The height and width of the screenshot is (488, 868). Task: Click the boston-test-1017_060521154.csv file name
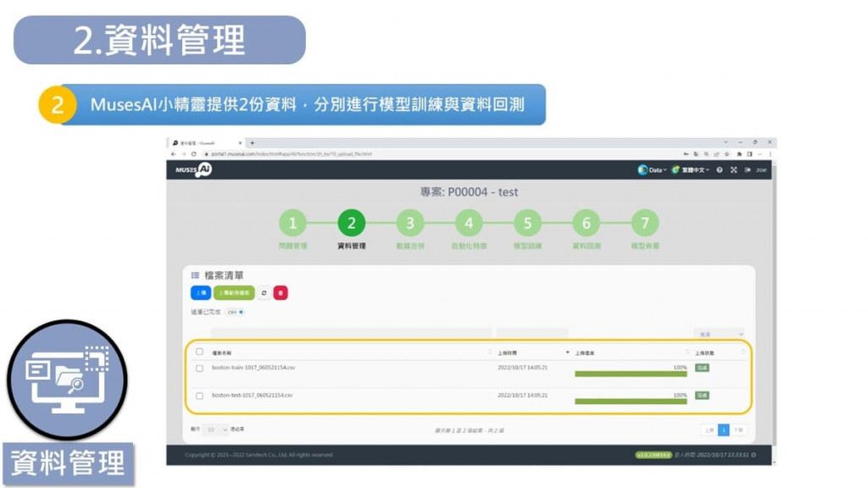pos(252,395)
